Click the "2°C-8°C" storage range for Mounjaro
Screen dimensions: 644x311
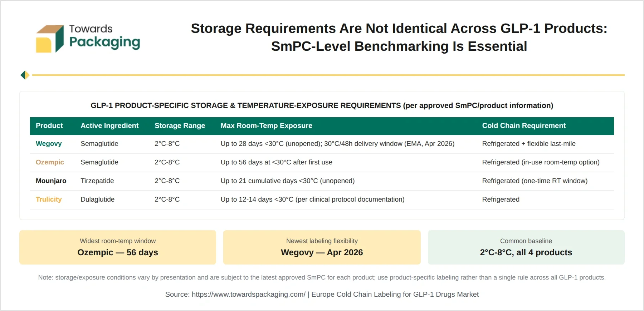[167, 181]
